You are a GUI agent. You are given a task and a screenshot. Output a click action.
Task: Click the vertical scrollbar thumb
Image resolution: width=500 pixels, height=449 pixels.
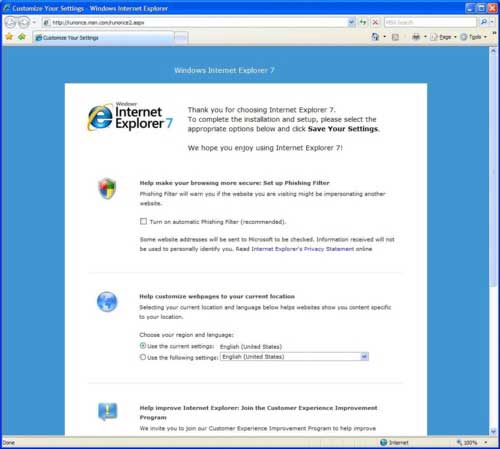493,170
